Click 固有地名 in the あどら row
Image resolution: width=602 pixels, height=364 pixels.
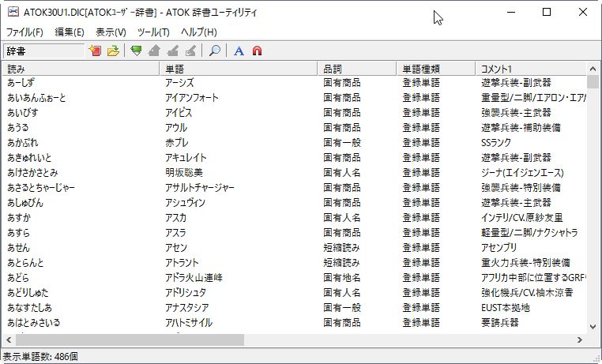pyautogui.click(x=342, y=277)
